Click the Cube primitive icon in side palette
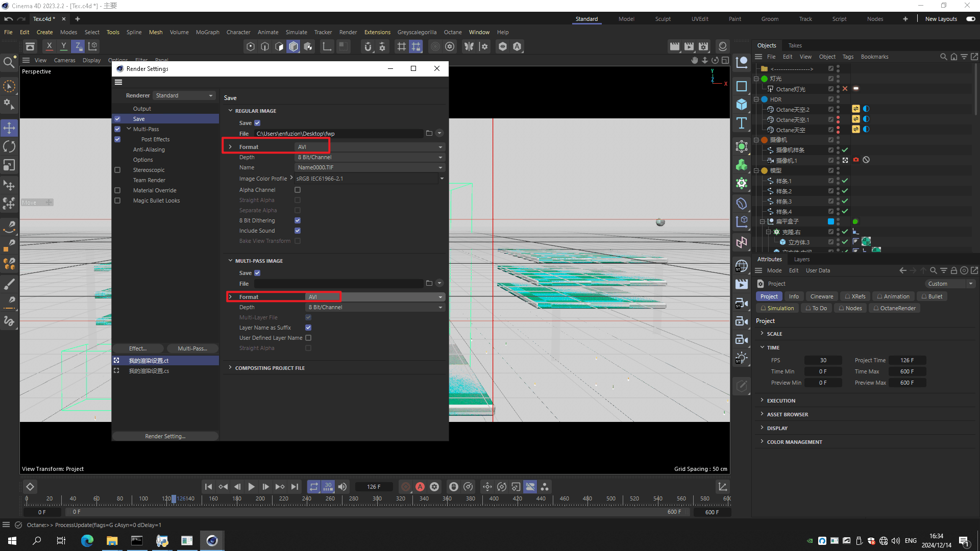980x551 pixels. (742, 105)
